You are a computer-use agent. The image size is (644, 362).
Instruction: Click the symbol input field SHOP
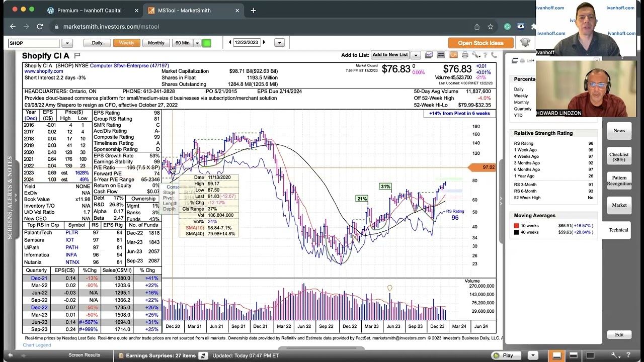click(x=34, y=43)
